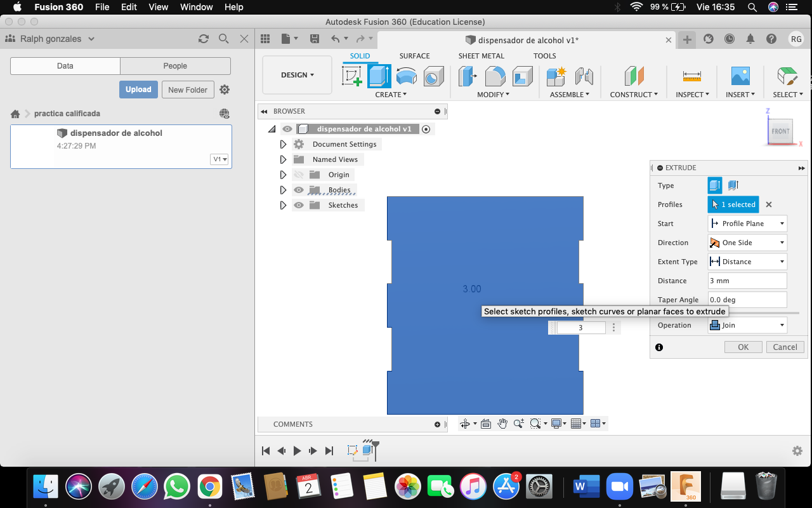Click the Look At icon

point(486,424)
